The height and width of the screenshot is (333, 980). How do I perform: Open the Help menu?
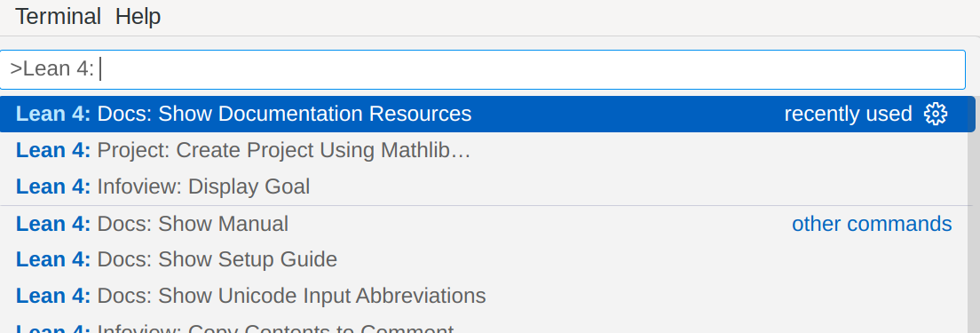pyautogui.click(x=138, y=16)
